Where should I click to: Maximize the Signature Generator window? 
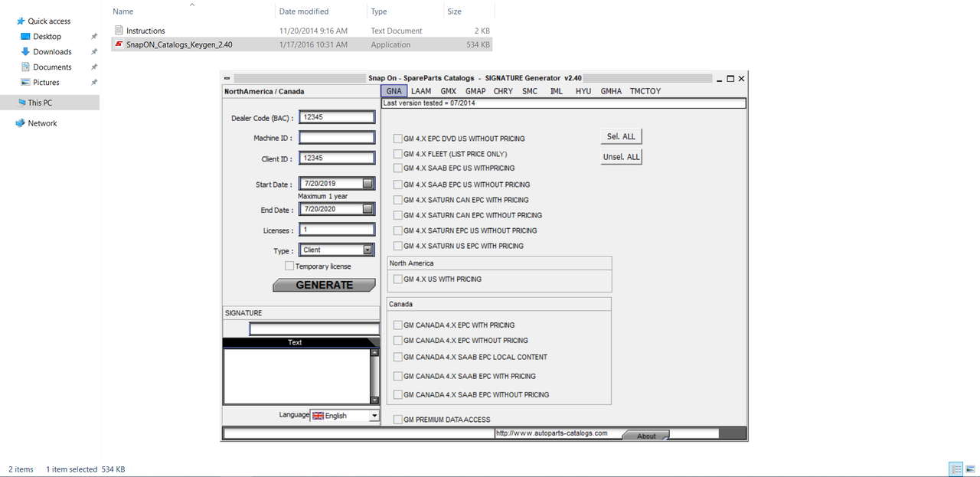point(730,78)
